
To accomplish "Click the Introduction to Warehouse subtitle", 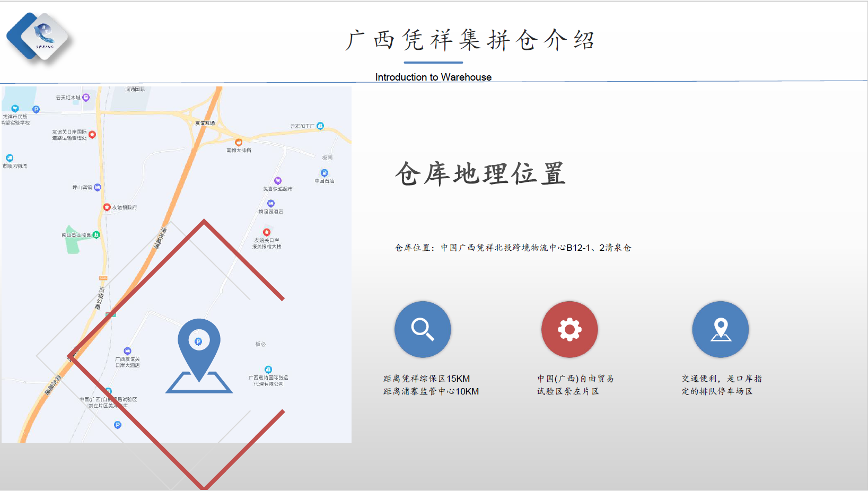I will tap(433, 77).
